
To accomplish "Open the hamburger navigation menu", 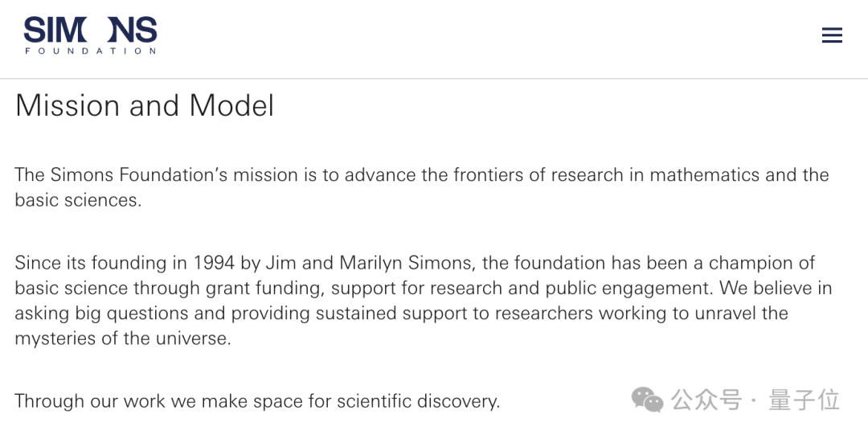I will pyautogui.click(x=832, y=35).
